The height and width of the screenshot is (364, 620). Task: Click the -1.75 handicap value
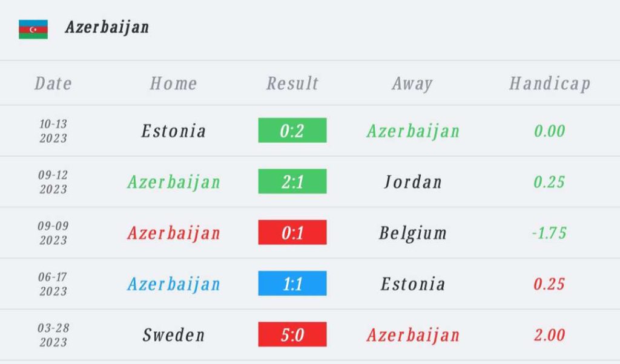[549, 233]
